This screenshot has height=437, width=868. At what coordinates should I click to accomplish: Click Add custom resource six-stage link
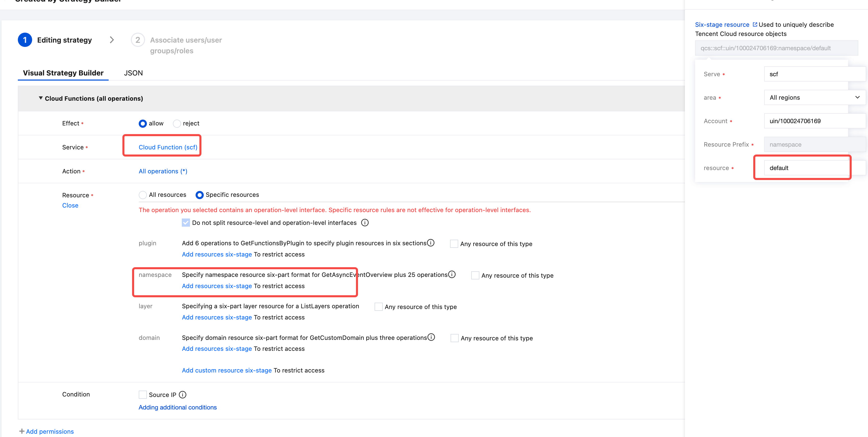pos(226,370)
